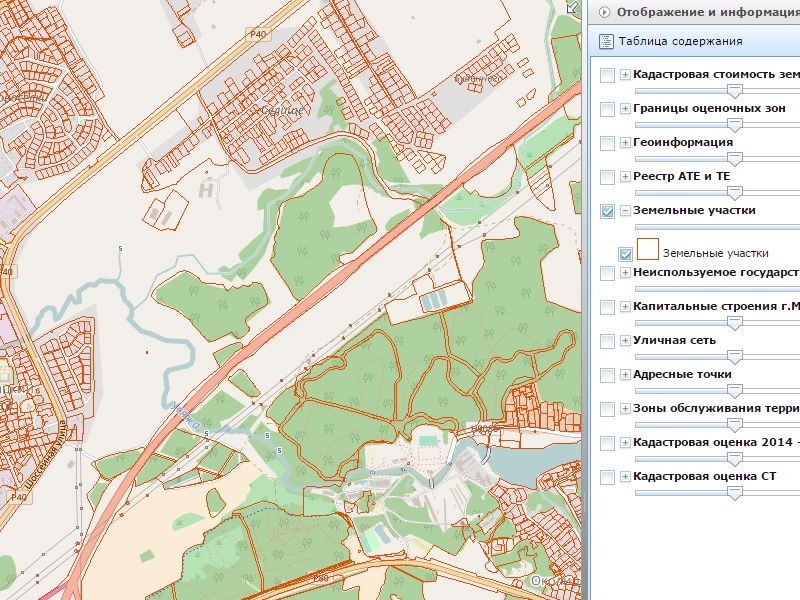Click the Геоинформация transparency slider handle
800x600 pixels.
click(x=735, y=158)
